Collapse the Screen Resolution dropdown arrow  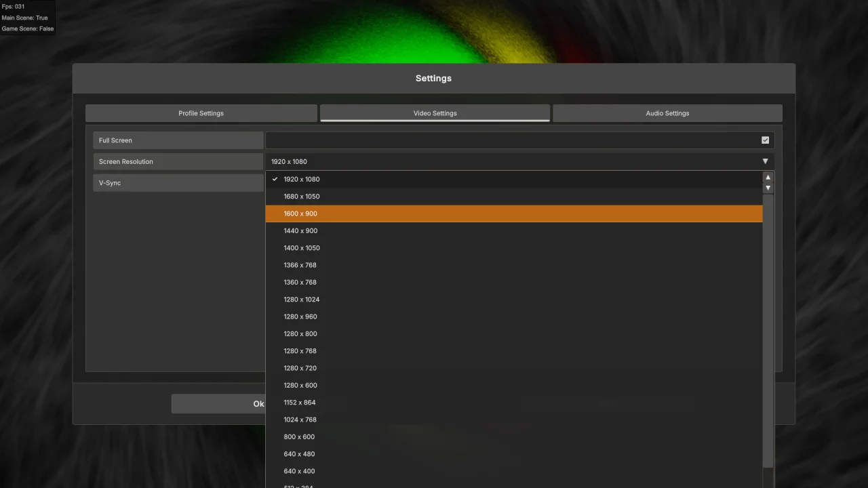[x=765, y=161]
